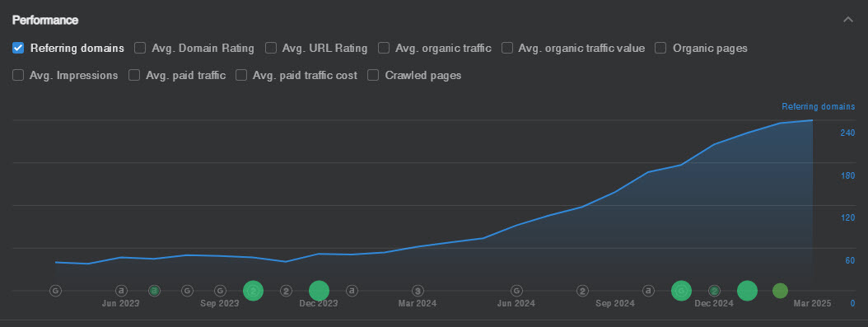
Task: Click the large green G marker before Dec 2024
Action: tap(681, 291)
